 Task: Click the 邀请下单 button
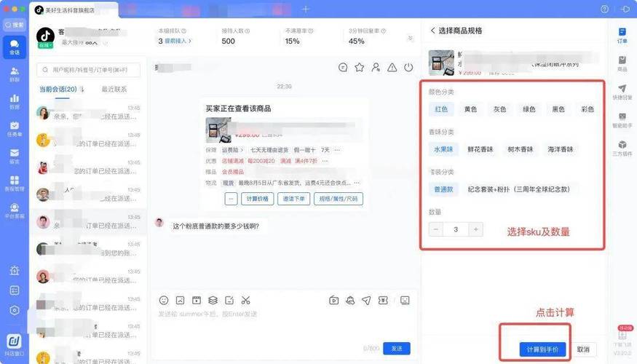coord(295,199)
